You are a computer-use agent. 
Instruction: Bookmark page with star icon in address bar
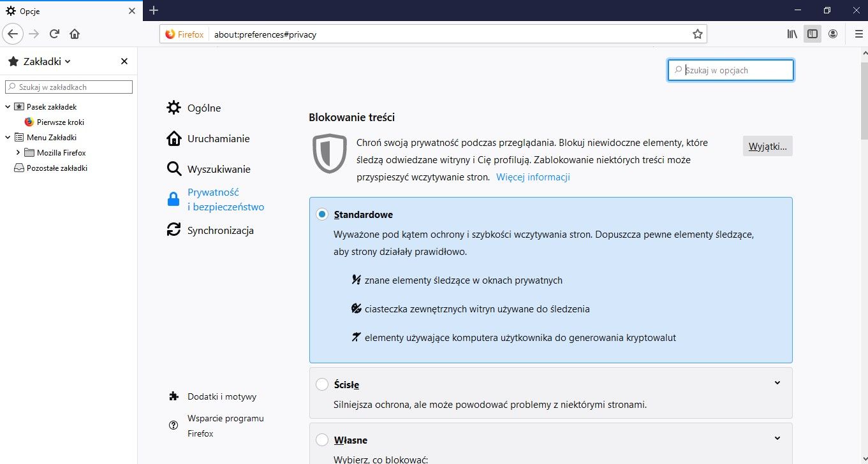pos(698,34)
